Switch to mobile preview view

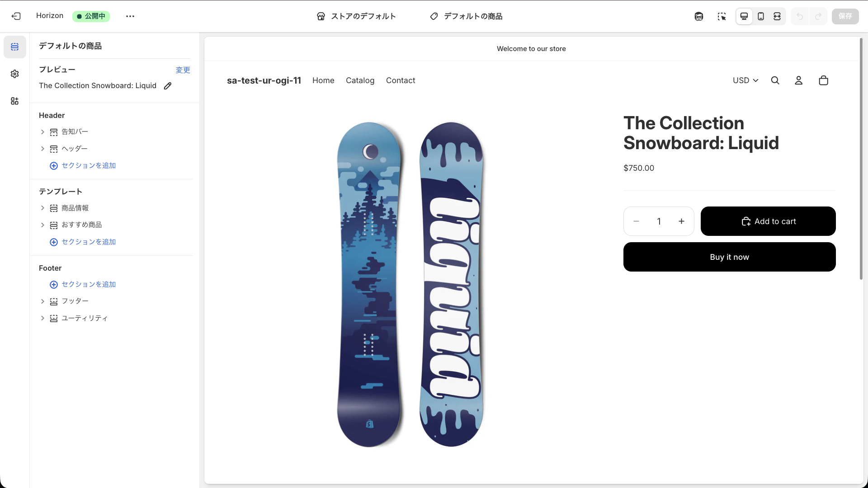click(x=761, y=16)
